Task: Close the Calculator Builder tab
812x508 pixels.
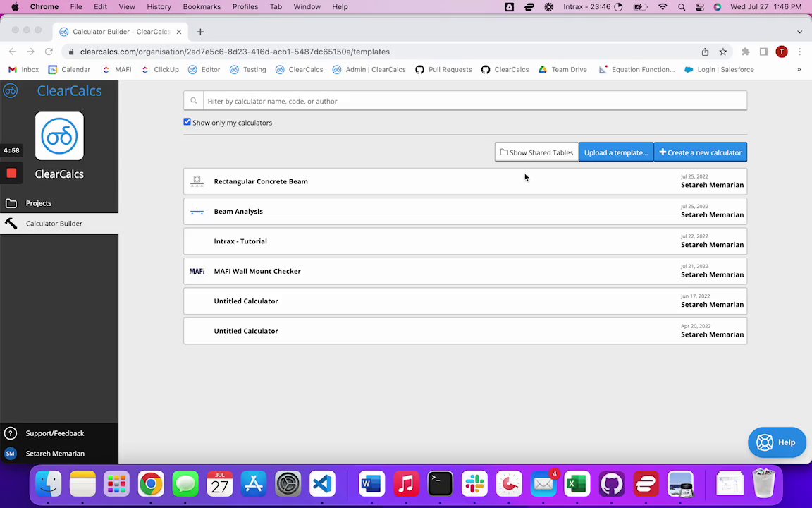Action: 178,32
